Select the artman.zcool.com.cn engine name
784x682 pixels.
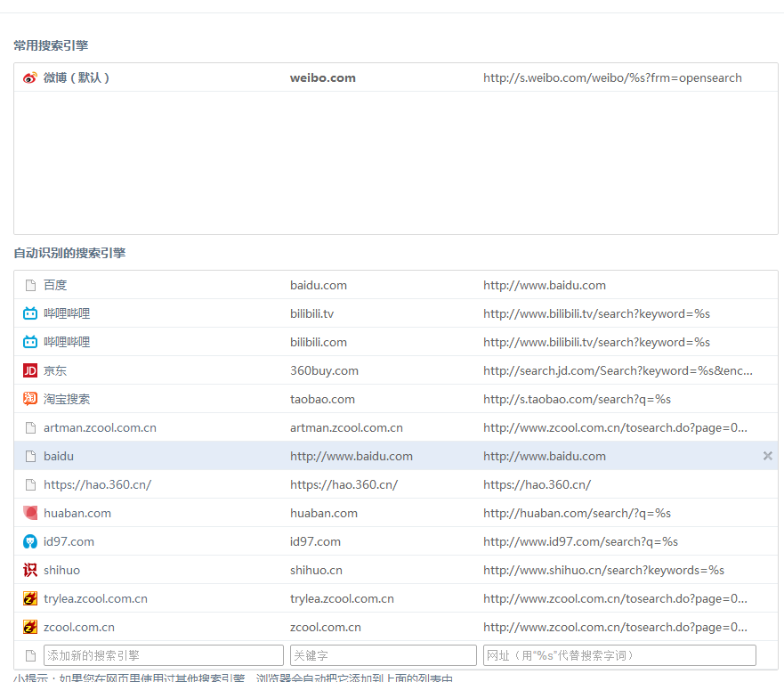tap(100, 428)
